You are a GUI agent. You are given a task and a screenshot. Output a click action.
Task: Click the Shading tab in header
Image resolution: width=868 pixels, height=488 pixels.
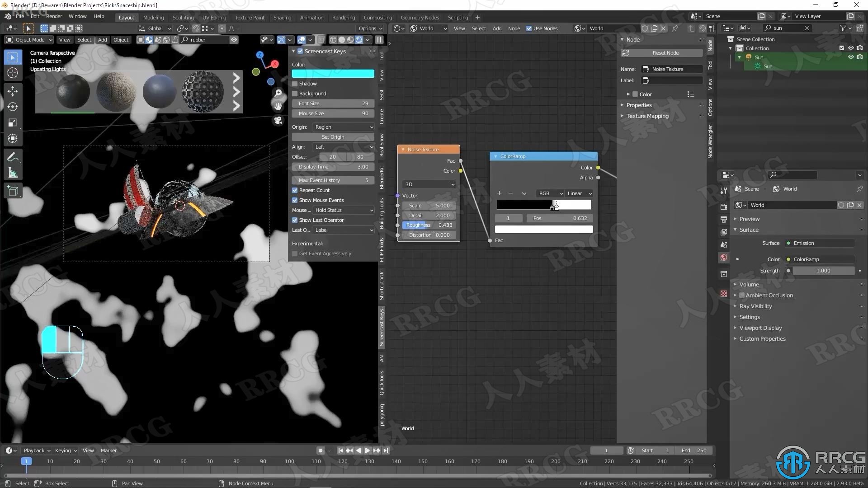point(281,17)
